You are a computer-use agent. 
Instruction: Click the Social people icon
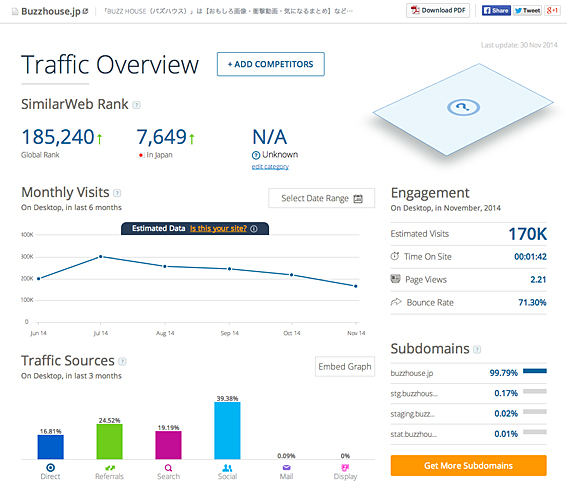coord(227,468)
